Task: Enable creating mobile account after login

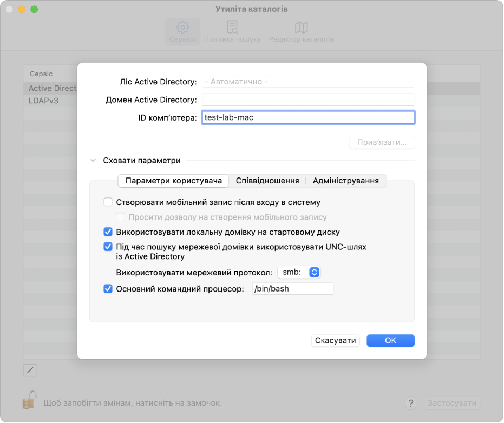Action: pos(108,202)
